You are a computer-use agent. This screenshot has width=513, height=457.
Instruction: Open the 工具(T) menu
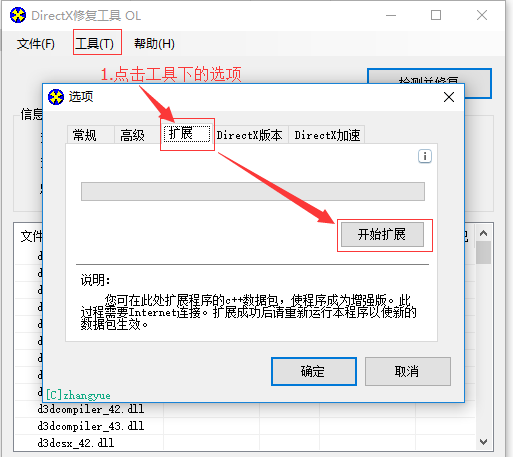(x=94, y=44)
